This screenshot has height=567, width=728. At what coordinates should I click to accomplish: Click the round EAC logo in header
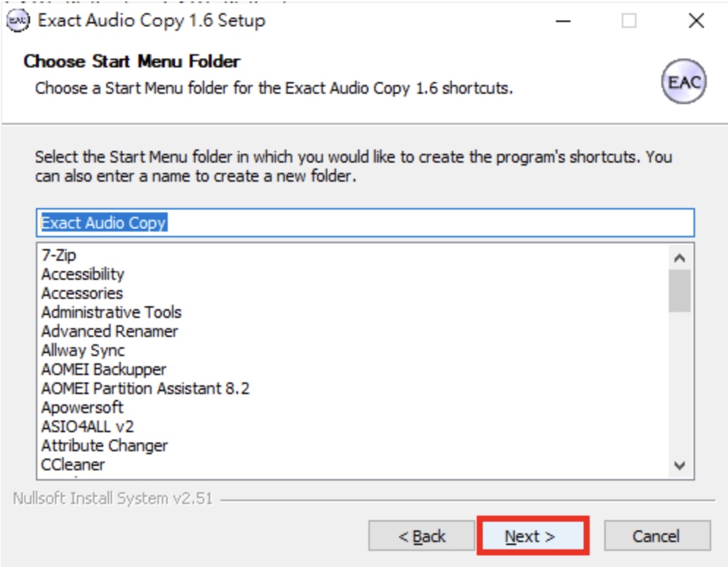point(683,81)
